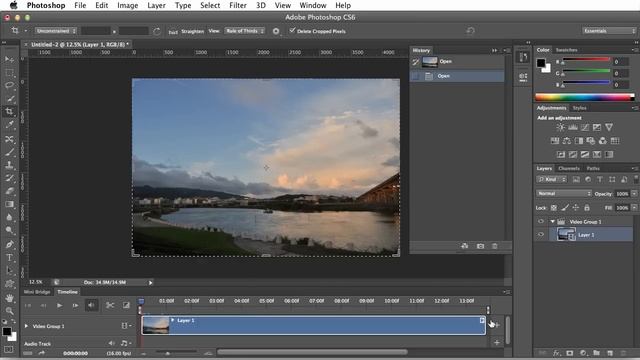
Task: Add a Levels adjustment
Action: click(573, 127)
